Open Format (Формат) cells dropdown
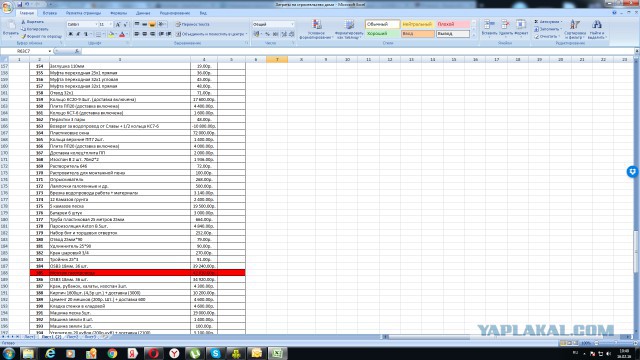Screen dimensions: 640x360 tap(521, 28)
